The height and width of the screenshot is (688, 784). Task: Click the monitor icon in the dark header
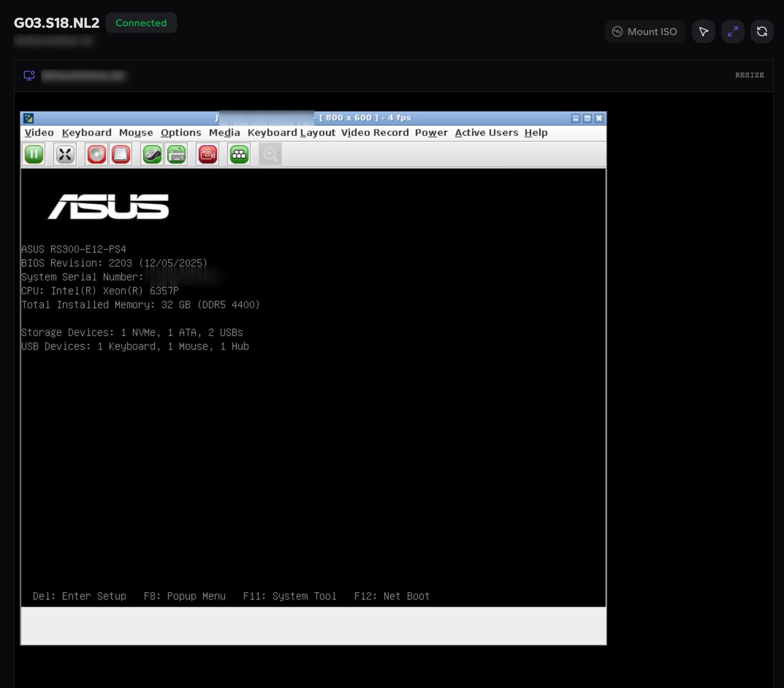29,76
